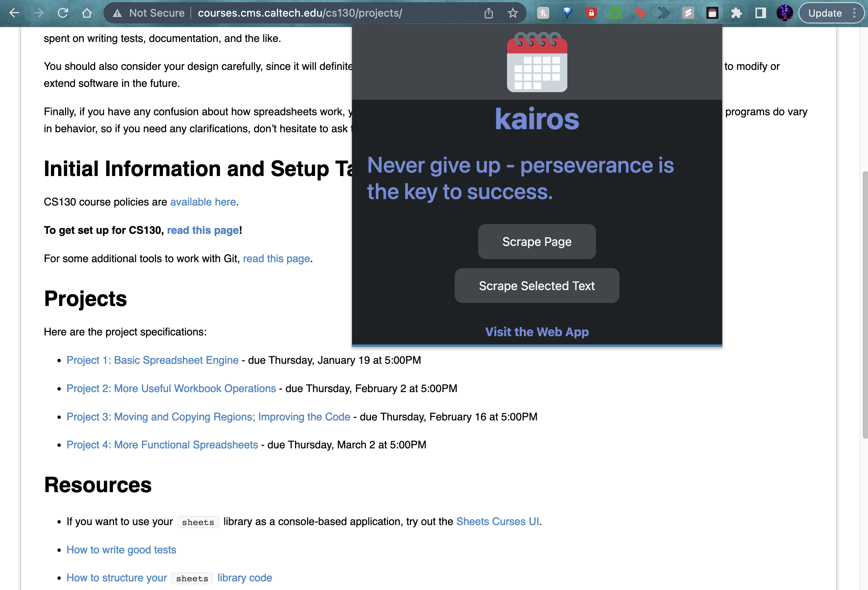Click the puzzle-piece Extensions icon
Screen dimensions: 868x590
tap(736, 12)
